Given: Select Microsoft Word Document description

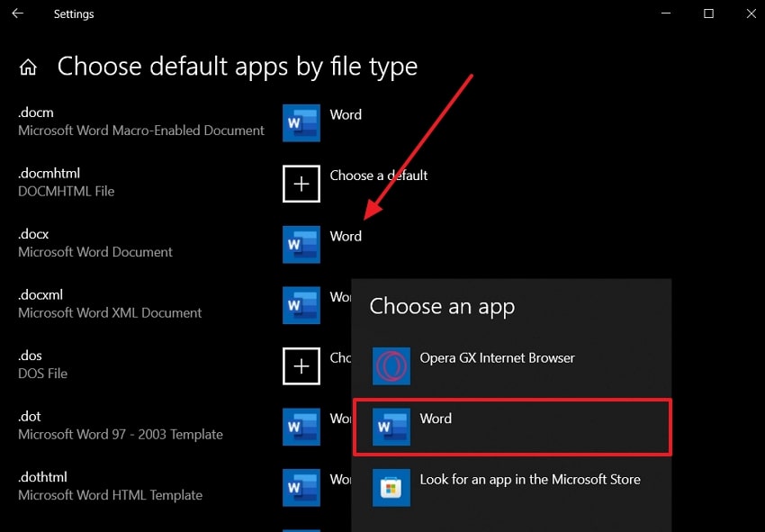Looking at the screenshot, I should click(x=95, y=252).
